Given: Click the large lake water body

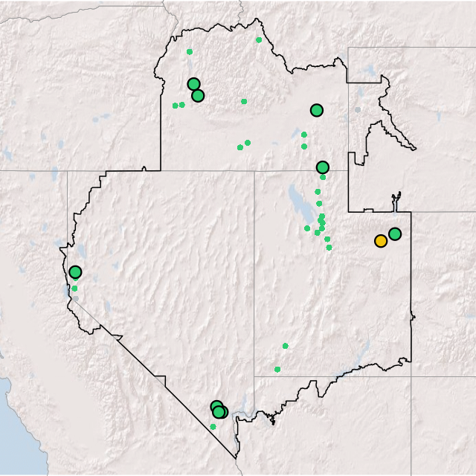Looking at the screenshot, I should tap(297, 199).
